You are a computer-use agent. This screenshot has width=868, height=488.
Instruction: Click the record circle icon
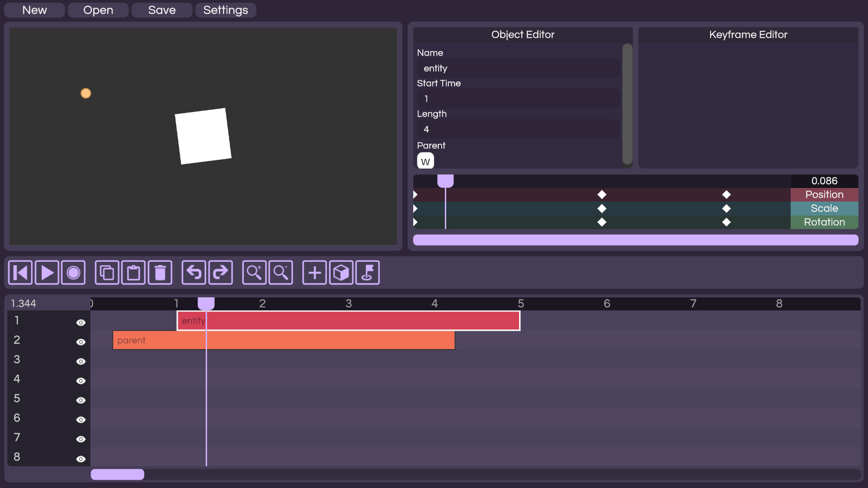[73, 272]
